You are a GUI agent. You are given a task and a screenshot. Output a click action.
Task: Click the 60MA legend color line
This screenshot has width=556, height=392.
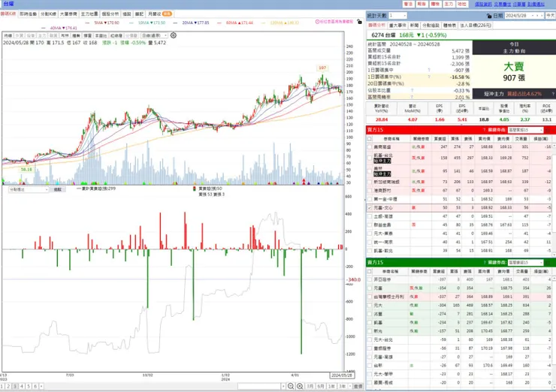[x=219, y=23]
